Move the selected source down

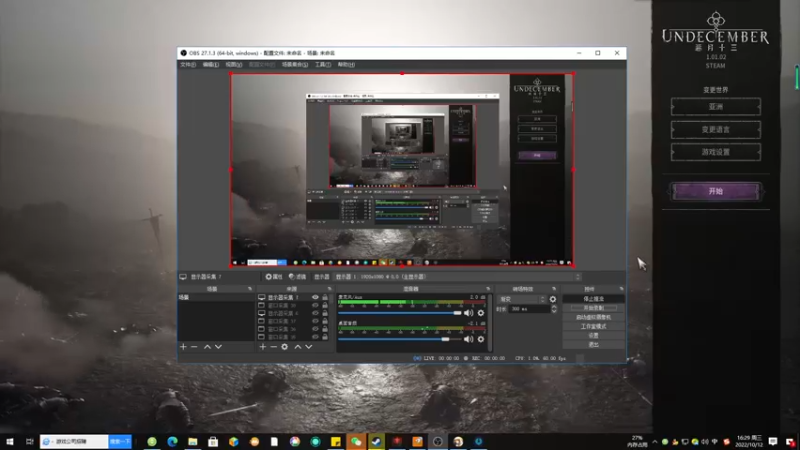pos(309,347)
